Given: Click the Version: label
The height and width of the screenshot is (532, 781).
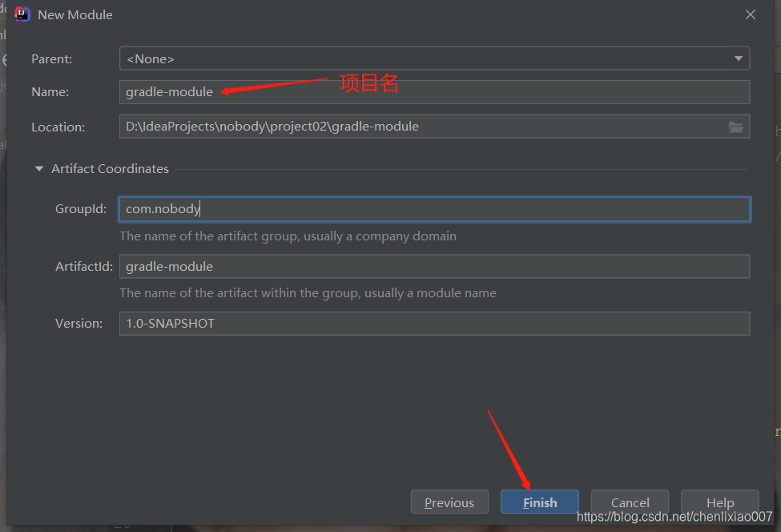Looking at the screenshot, I should point(79,323).
